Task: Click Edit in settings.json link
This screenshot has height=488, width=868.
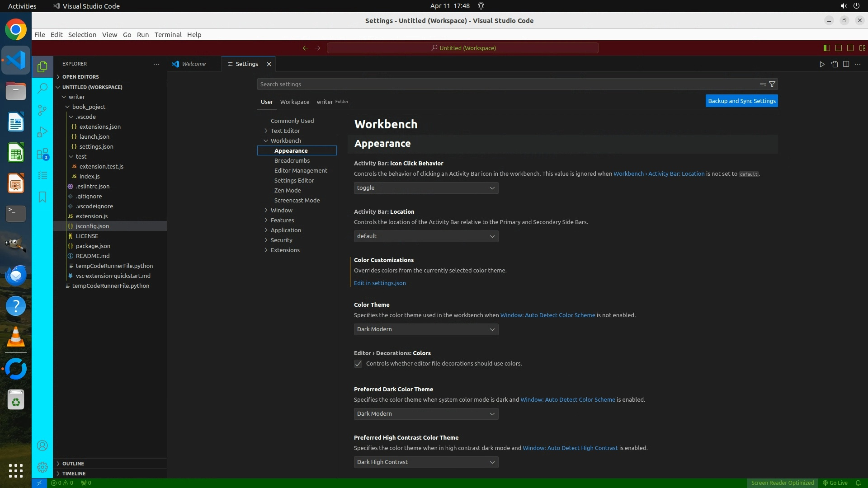Action: [x=379, y=283]
